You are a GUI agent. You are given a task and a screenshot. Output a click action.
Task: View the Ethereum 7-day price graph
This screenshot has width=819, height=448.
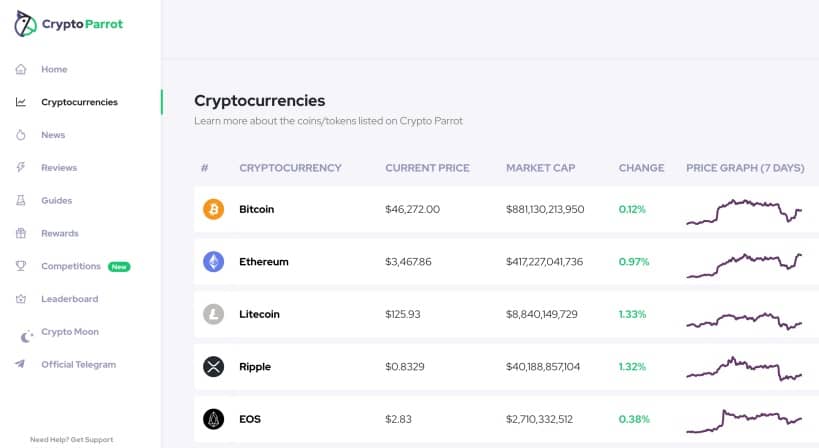[744, 262]
